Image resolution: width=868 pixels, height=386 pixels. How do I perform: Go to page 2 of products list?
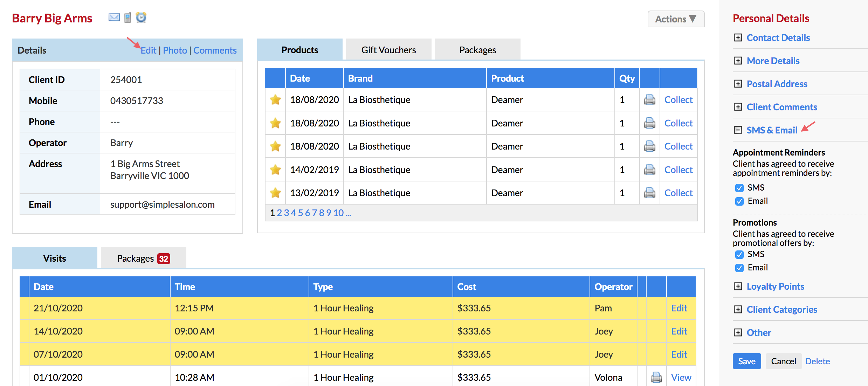coord(279,213)
